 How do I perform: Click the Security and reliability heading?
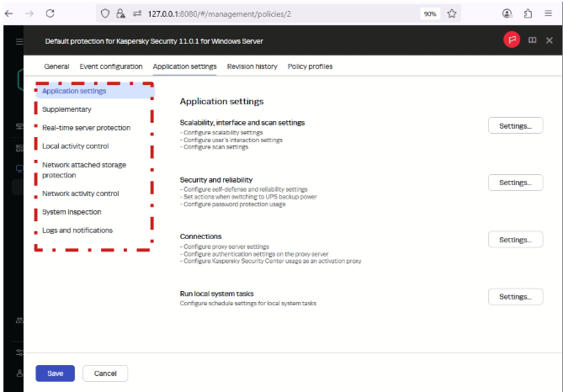click(216, 180)
